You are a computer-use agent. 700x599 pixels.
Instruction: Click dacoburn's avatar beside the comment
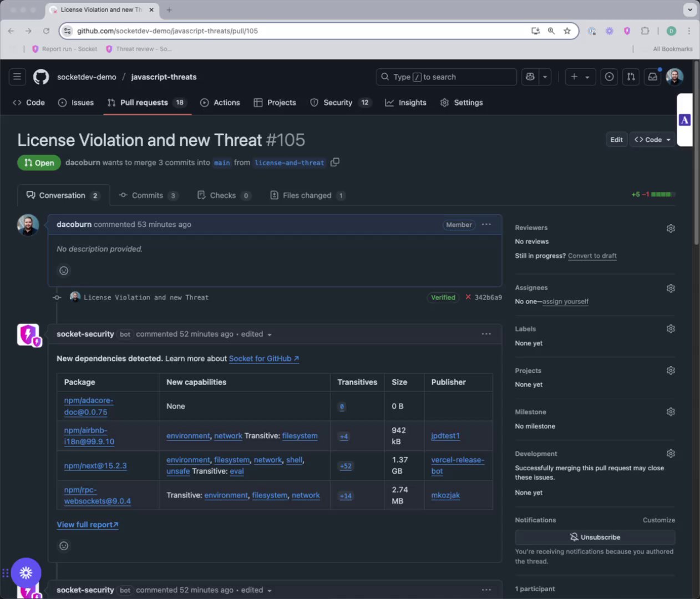(28, 225)
